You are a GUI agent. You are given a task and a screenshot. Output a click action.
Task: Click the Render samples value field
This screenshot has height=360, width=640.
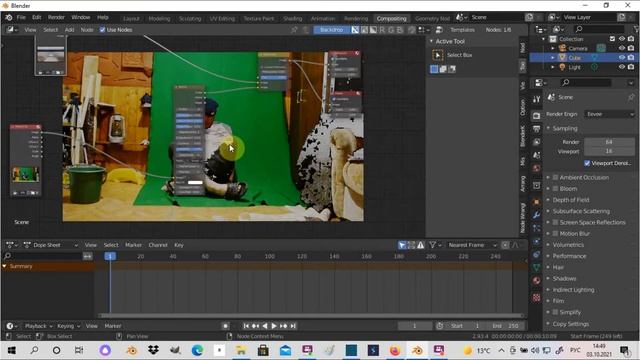click(x=609, y=142)
